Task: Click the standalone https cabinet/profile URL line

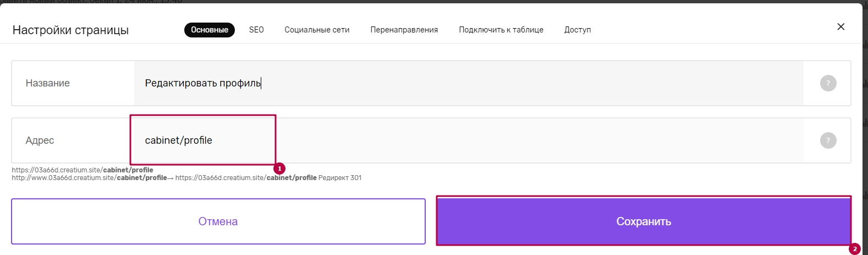Action: coord(83,170)
